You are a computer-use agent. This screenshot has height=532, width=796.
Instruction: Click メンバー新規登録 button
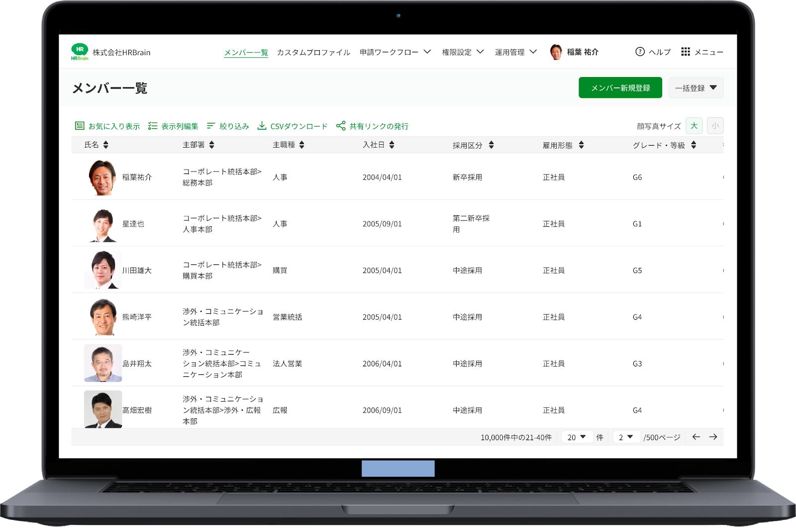[620, 88]
